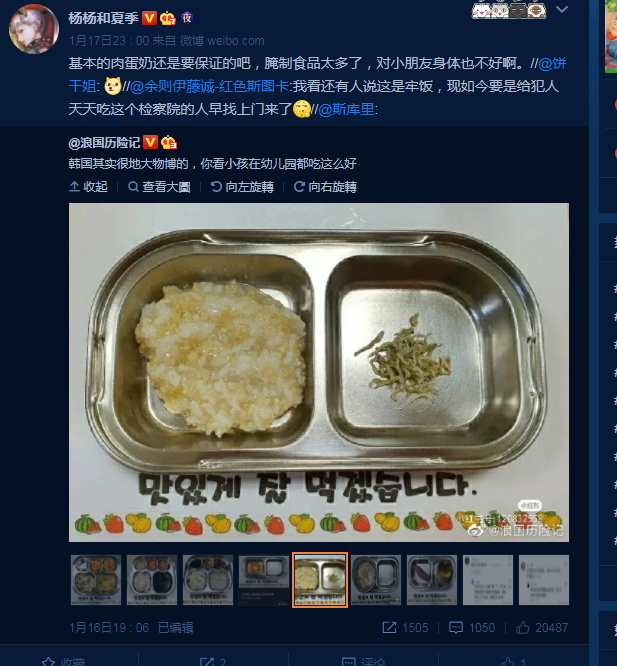Open the post options chevron dropdown
617x666 pixels.
click(562, 9)
